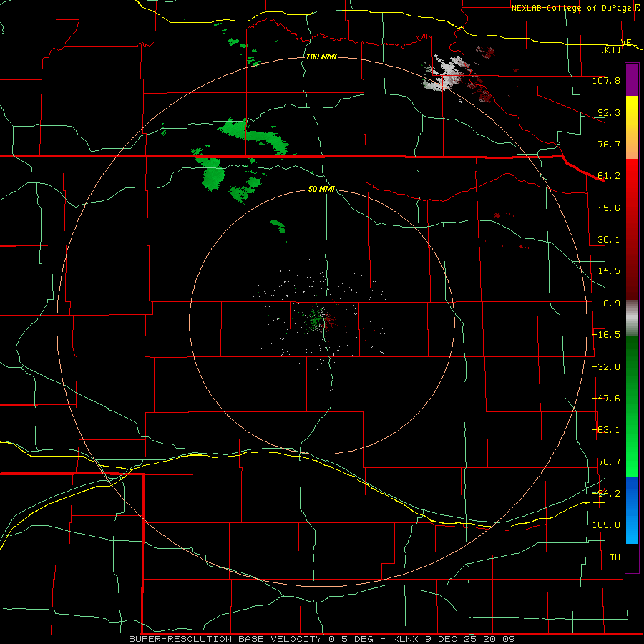Click the -0.9 velocity scale value
This screenshot has height=644, width=644.
[609, 303]
